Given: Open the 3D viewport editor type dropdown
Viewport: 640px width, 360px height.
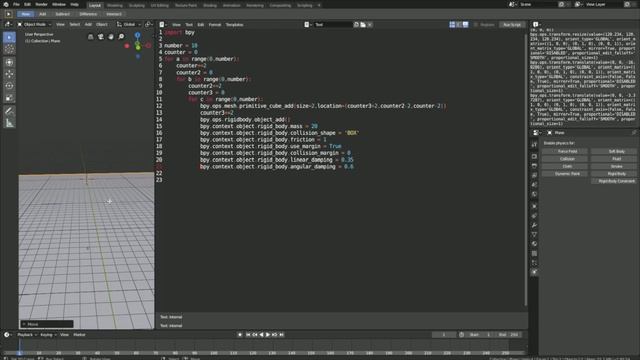Looking at the screenshot, I should (x=8, y=24).
